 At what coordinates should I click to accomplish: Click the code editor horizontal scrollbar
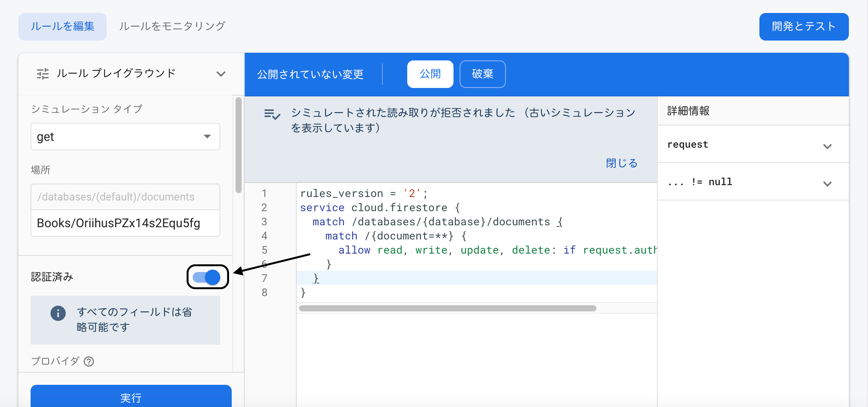pyautogui.click(x=447, y=308)
